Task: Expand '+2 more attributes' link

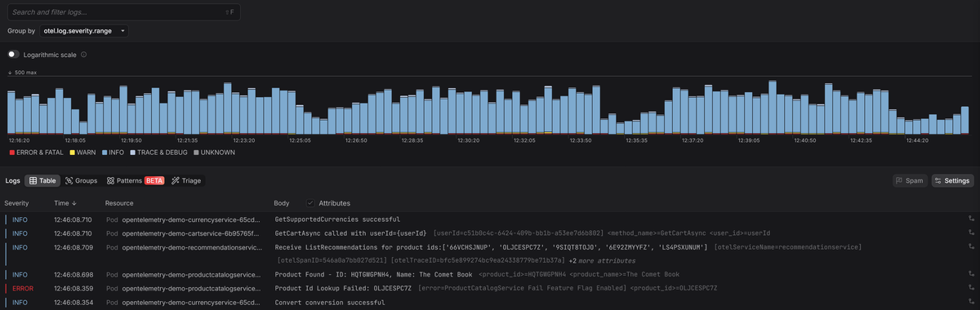Action: (x=603, y=260)
